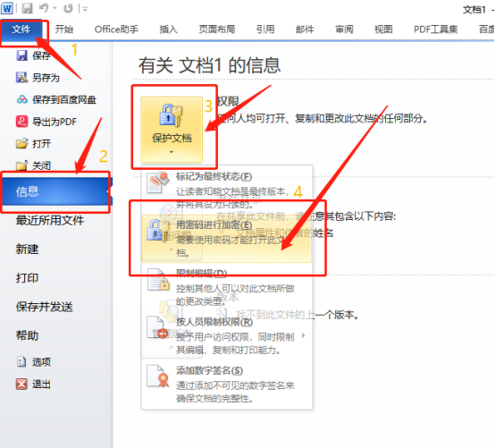The image size is (495, 448).
Task: Choose 标记为最终状态(F) menu entry
Action: 227,190
